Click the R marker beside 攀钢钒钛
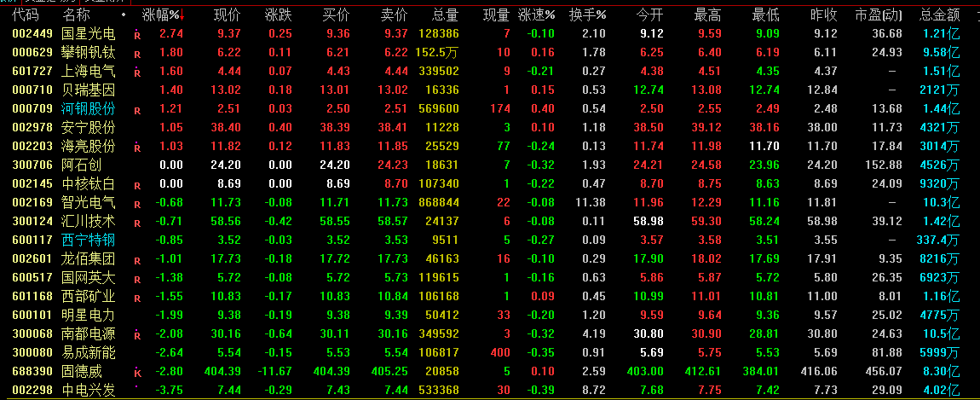980x400 pixels. (137, 53)
